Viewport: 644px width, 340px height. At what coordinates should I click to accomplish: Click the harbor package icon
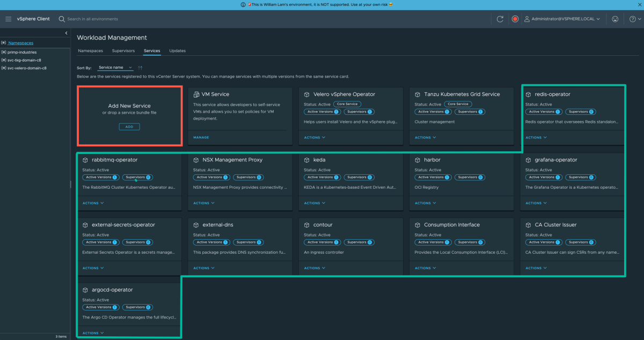tap(418, 160)
